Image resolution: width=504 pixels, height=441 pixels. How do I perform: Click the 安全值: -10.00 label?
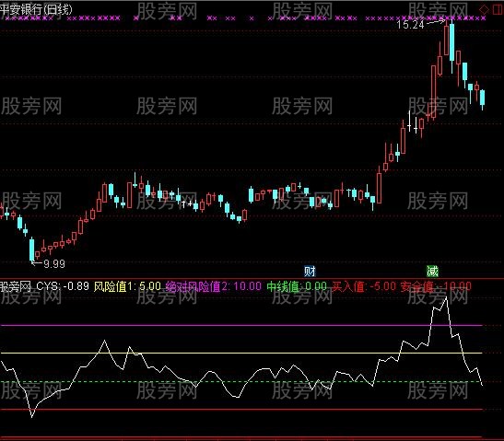pyautogui.click(x=436, y=286)
